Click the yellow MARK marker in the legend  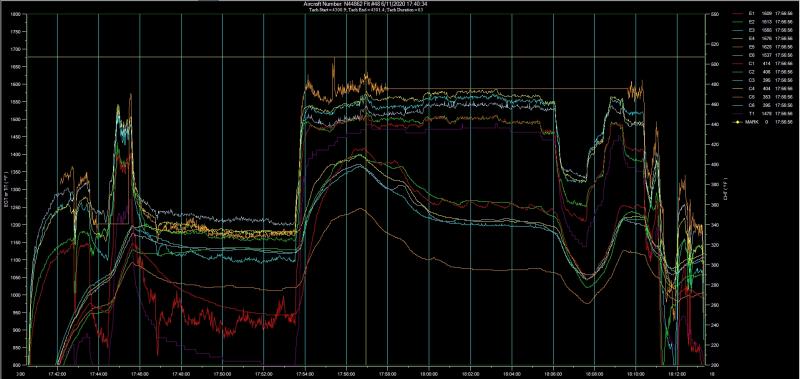click(739, 122)
